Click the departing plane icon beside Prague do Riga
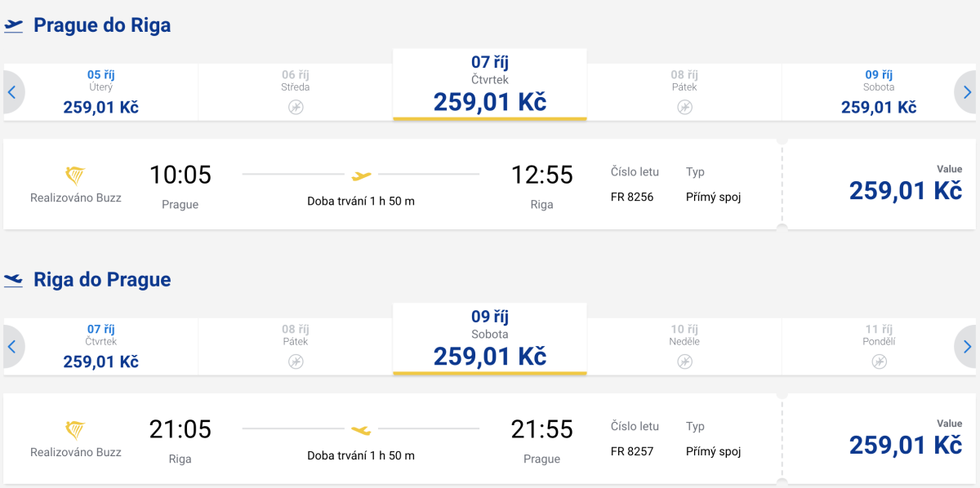980x488 pixels. (x=14, y=26)
